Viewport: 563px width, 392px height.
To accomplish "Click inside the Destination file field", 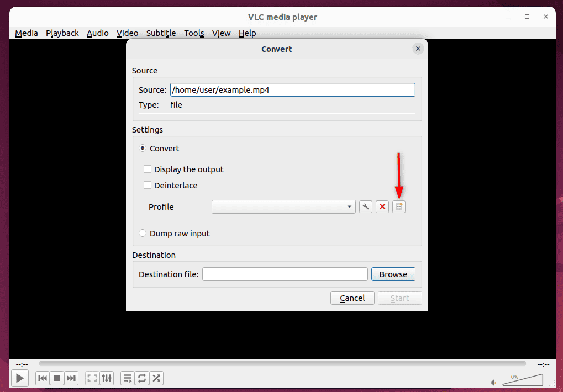I will tap(285, 274).
